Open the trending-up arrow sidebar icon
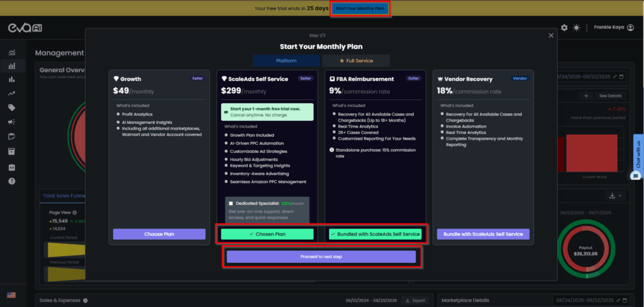Screen dimensions: 644x307 tap(12, 94)
